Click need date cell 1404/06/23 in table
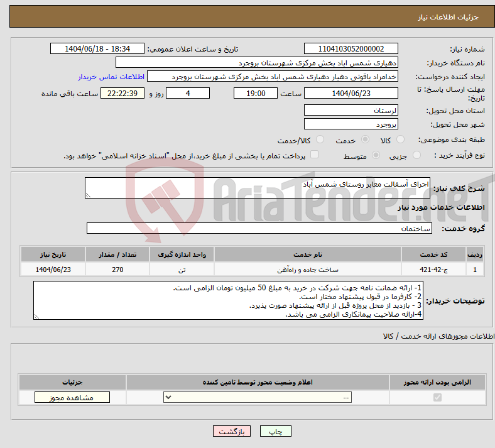The height and width of the screenshot is (448, 495). coord(53,270)
